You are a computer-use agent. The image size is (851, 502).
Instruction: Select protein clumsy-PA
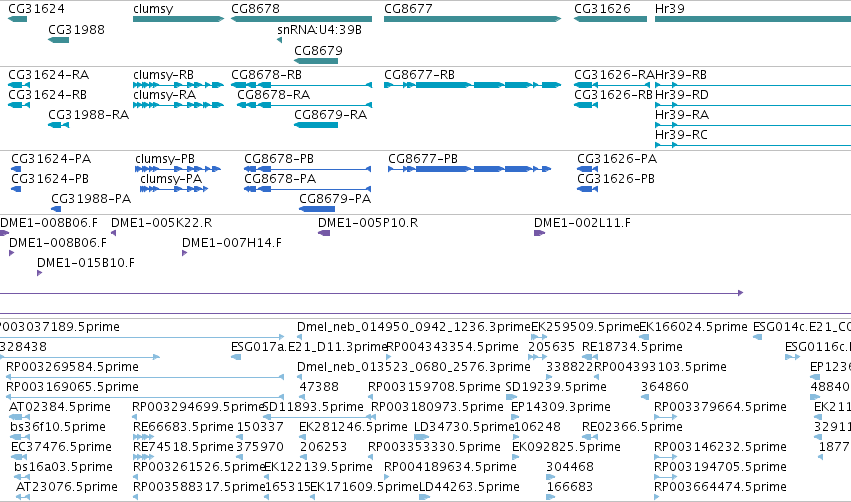click(x=171, y=179)
